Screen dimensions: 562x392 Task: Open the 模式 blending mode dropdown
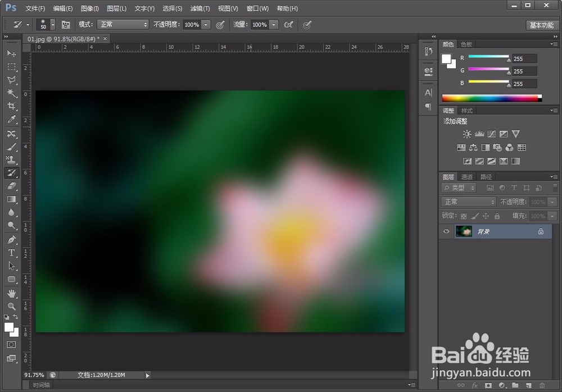(x=123, y=25)
